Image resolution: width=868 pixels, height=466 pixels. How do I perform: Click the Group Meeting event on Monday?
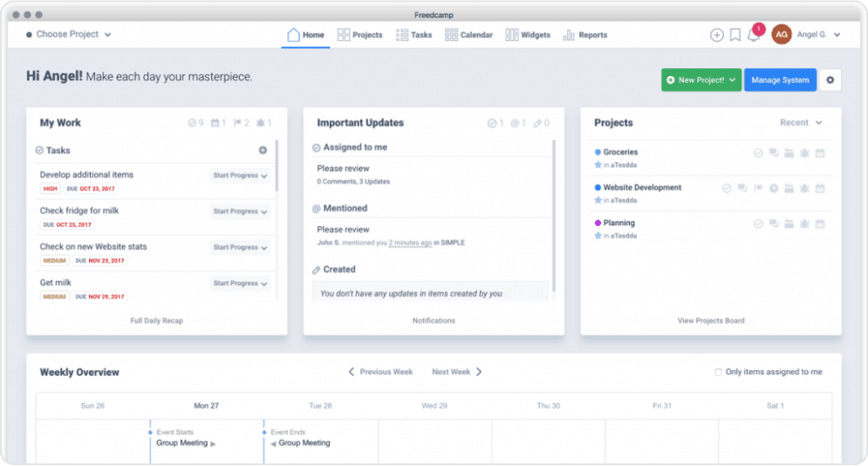[x=182, y=442]
